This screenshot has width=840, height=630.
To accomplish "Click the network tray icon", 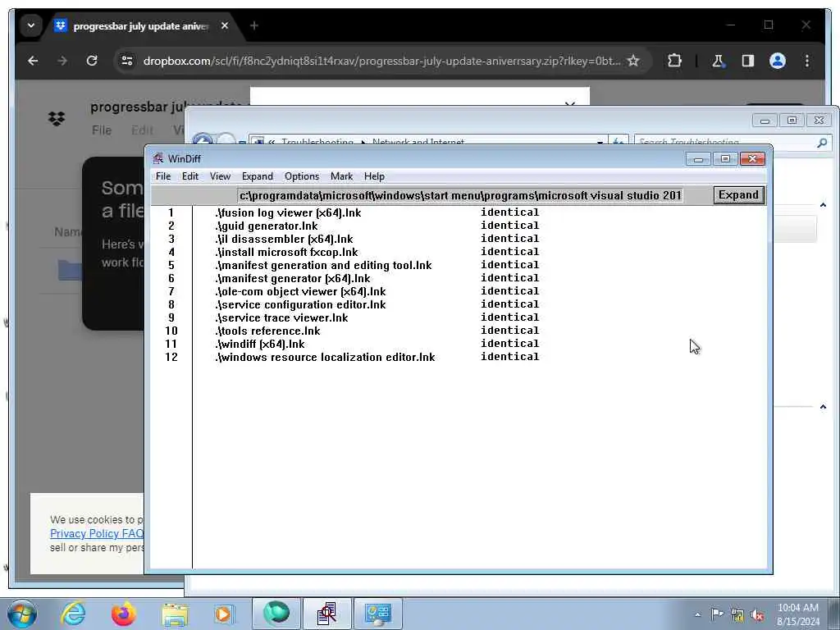I will tap(737, 615).
